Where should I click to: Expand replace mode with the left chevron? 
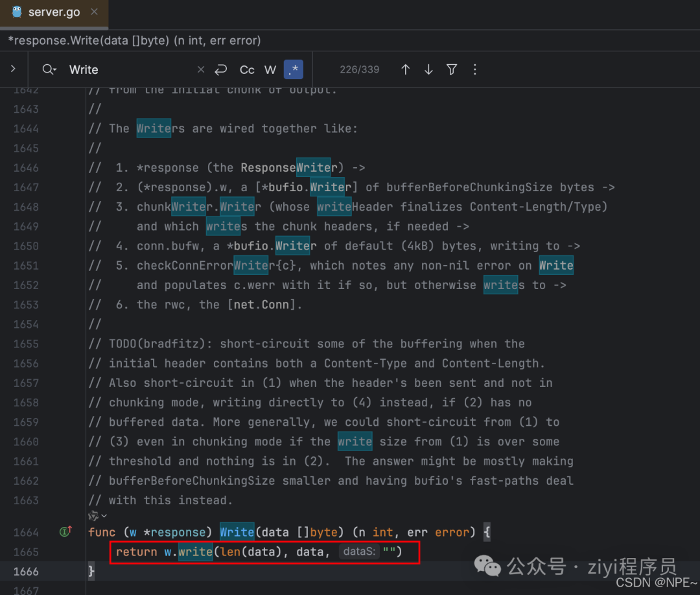13,69
